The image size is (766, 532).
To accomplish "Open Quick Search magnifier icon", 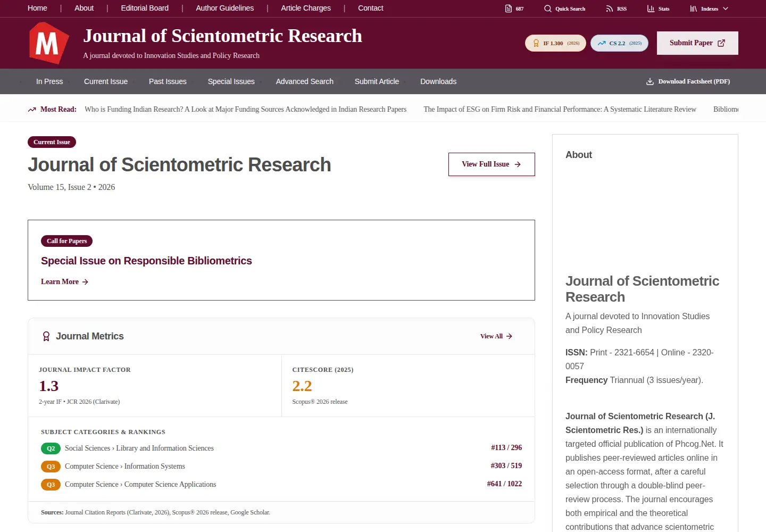I will (548, 9).
